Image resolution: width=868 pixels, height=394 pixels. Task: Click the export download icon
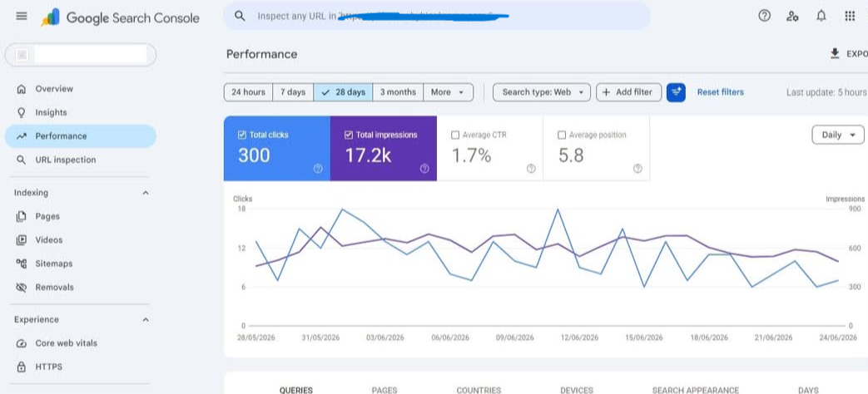point(835,53)
